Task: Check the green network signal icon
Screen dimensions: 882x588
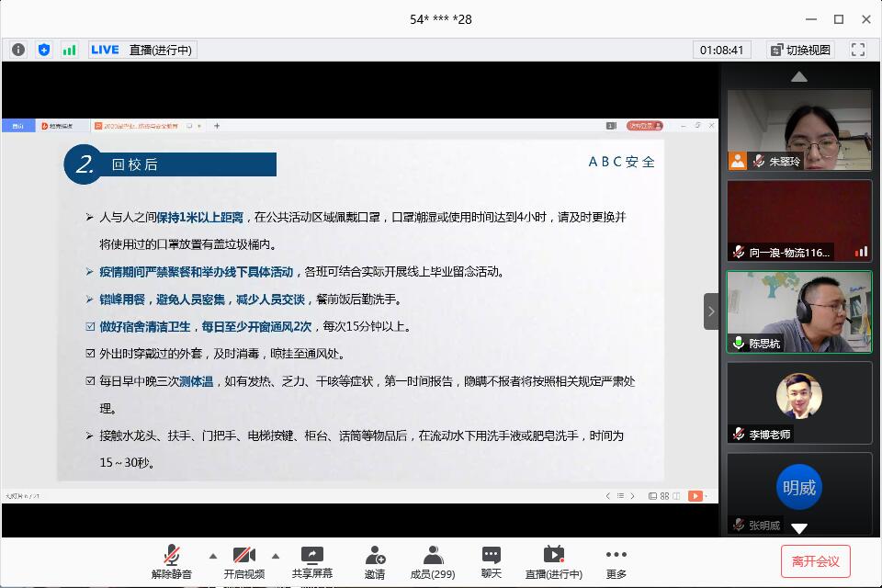Action: [x=70, y=50]
